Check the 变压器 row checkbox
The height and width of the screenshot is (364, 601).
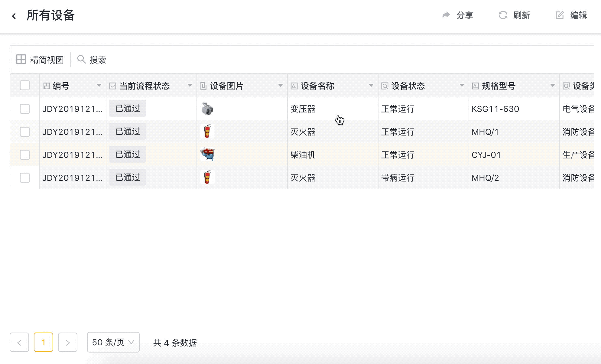tap(25, 109)
